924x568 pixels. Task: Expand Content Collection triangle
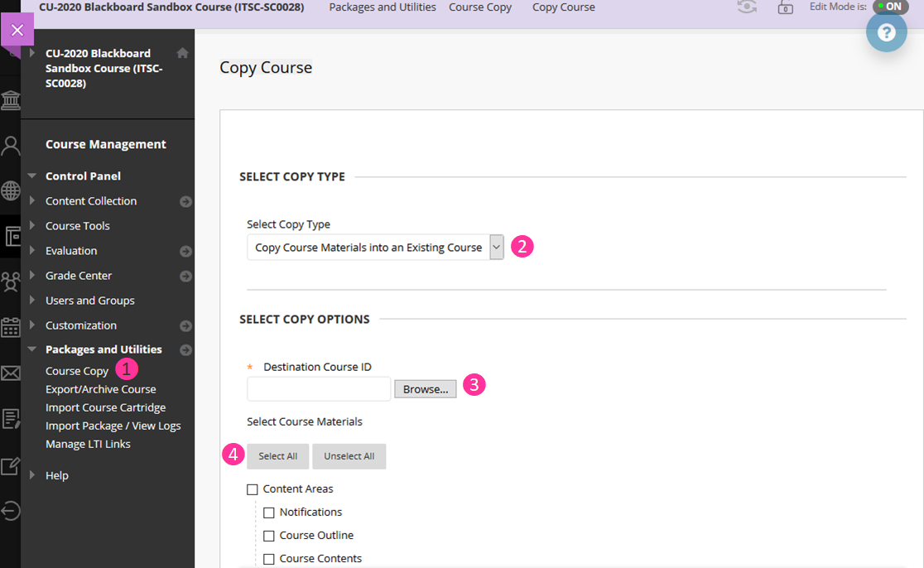coord(32,201)
